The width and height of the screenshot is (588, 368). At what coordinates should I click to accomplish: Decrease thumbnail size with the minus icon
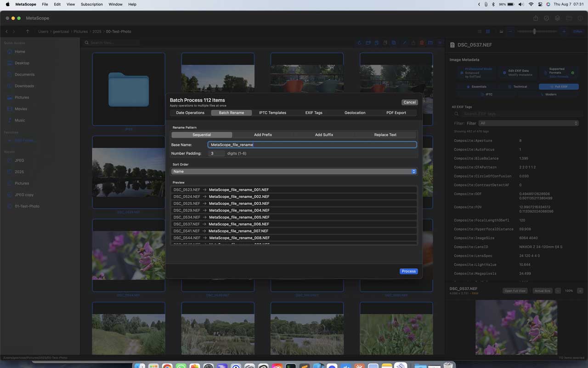coord(510,31)
